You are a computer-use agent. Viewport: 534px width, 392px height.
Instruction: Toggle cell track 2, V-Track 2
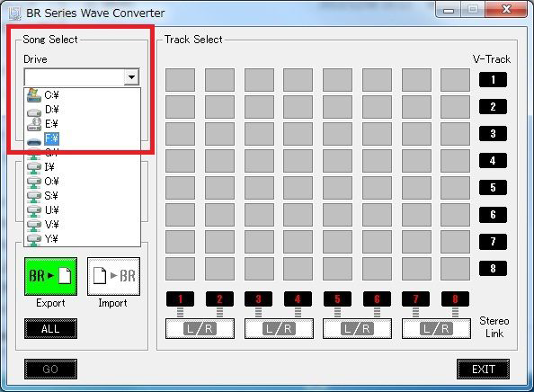pos(219,107)
